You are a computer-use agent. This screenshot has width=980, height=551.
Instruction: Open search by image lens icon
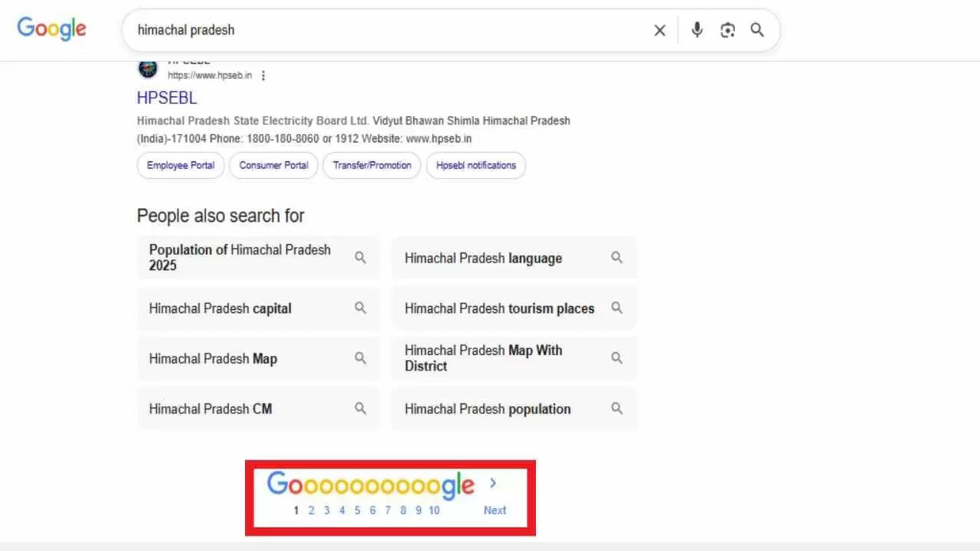727,30
